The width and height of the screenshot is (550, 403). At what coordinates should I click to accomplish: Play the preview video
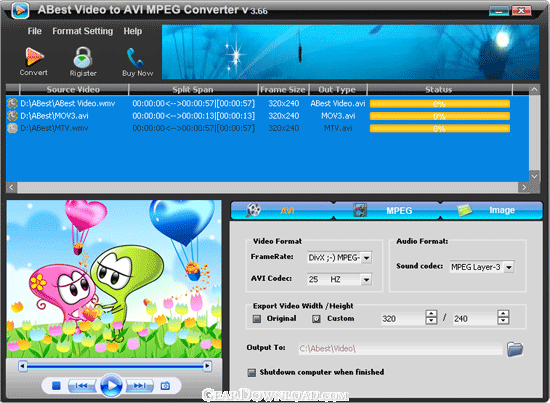112,385
